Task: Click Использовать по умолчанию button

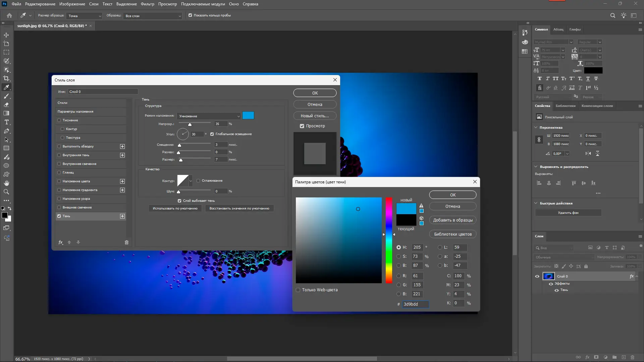Action: point(175,208)
